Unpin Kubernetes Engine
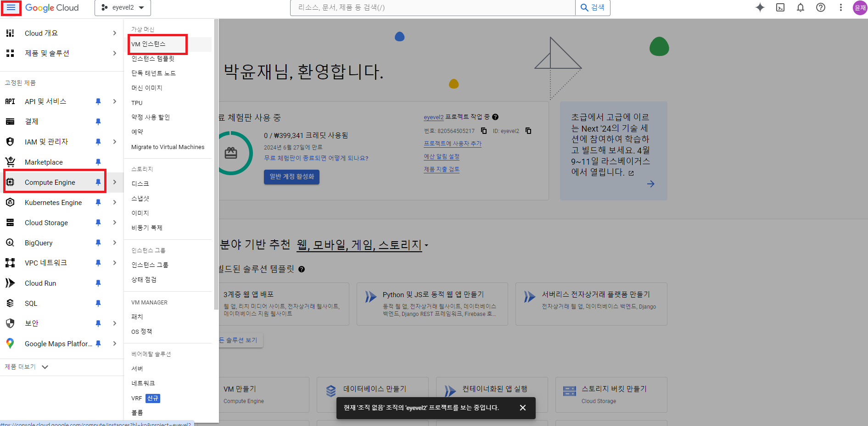The image size is (868, 426). [98, 202]
